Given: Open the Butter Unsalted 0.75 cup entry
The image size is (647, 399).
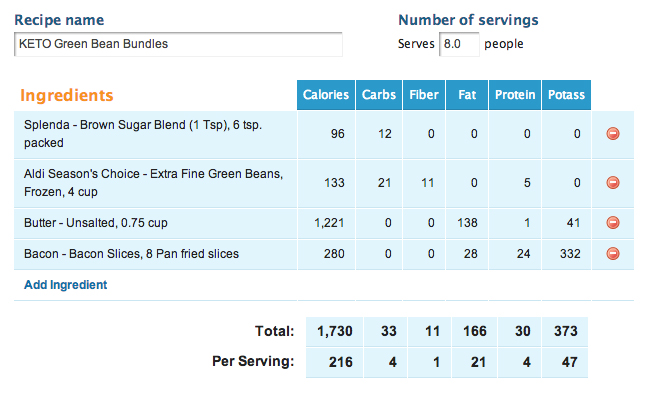Looking at the screenshot, I should point(96,223).
